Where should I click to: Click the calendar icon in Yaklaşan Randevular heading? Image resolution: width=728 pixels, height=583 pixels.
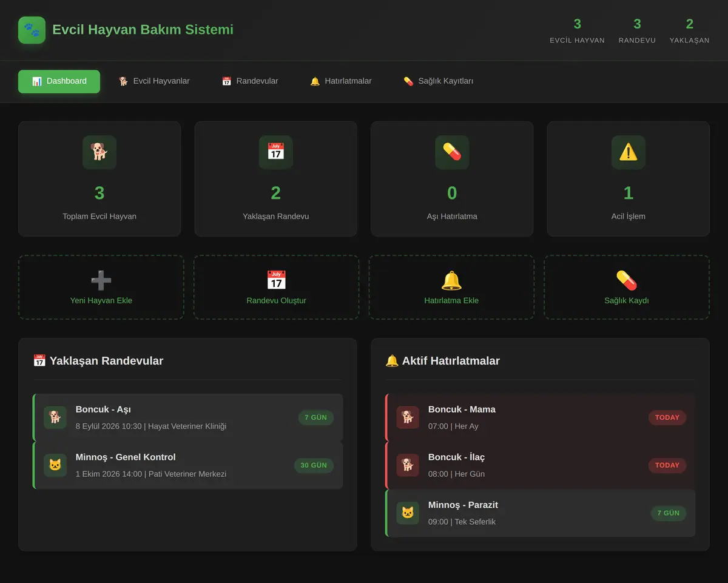(39, 361)
